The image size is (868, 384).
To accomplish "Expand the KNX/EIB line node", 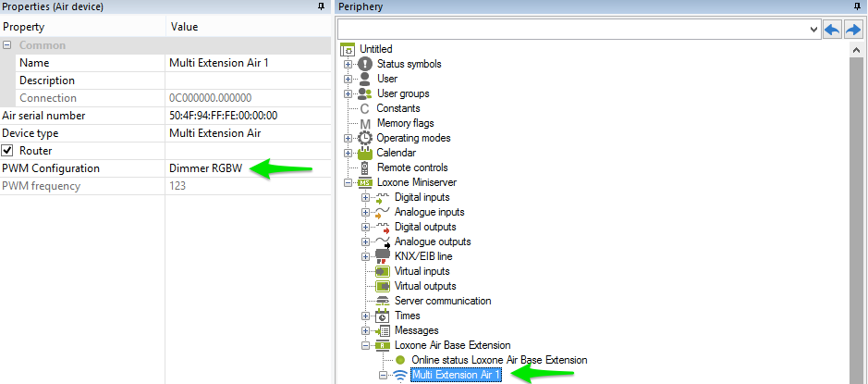I will (365, 256).
